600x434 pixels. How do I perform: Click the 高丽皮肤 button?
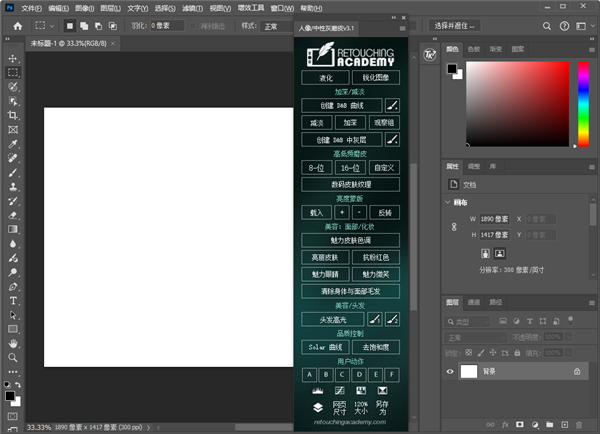pyautogui.click(x=324, y=257)
